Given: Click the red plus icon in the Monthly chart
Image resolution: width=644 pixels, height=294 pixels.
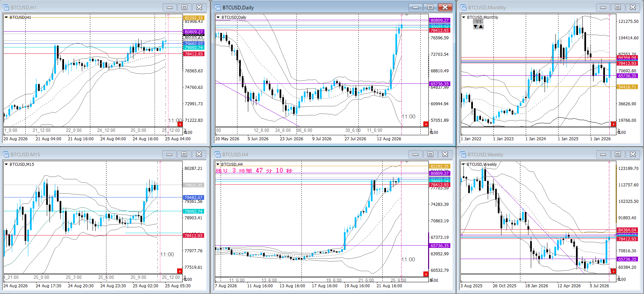Looking at the screenshot, I should pos(613,124).
